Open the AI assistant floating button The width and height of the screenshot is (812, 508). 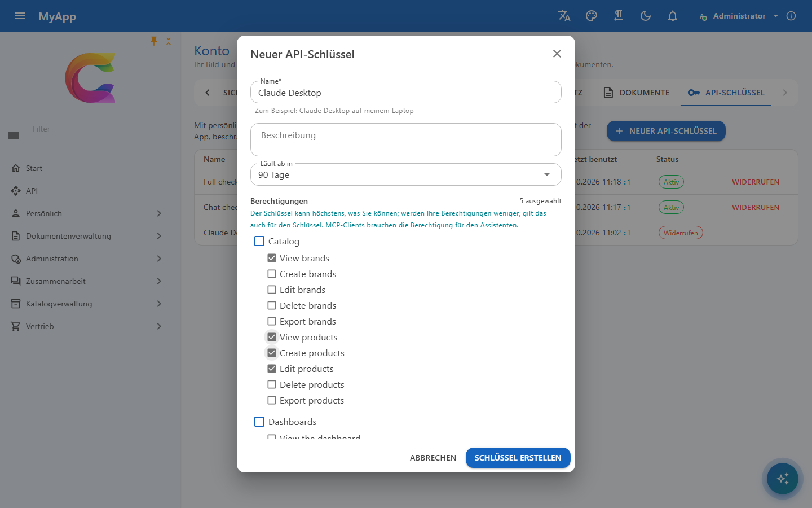(x=783, y=479)
